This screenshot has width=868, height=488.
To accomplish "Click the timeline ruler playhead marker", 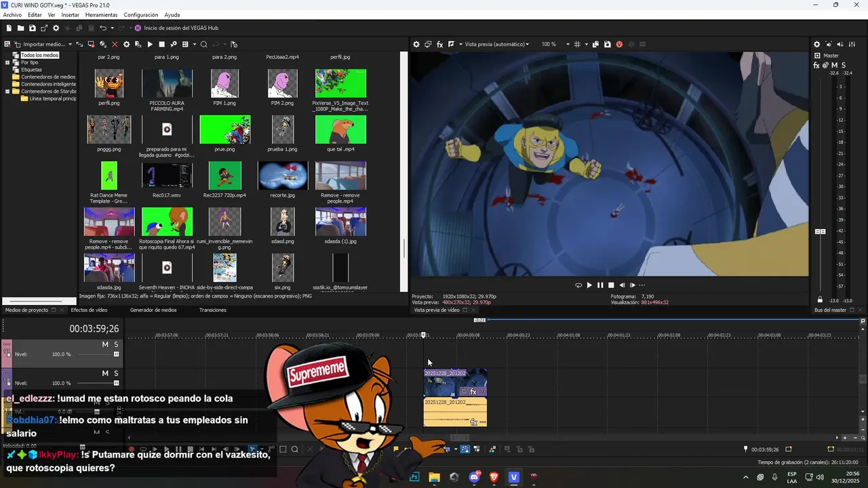I will (x=424, y=335).
